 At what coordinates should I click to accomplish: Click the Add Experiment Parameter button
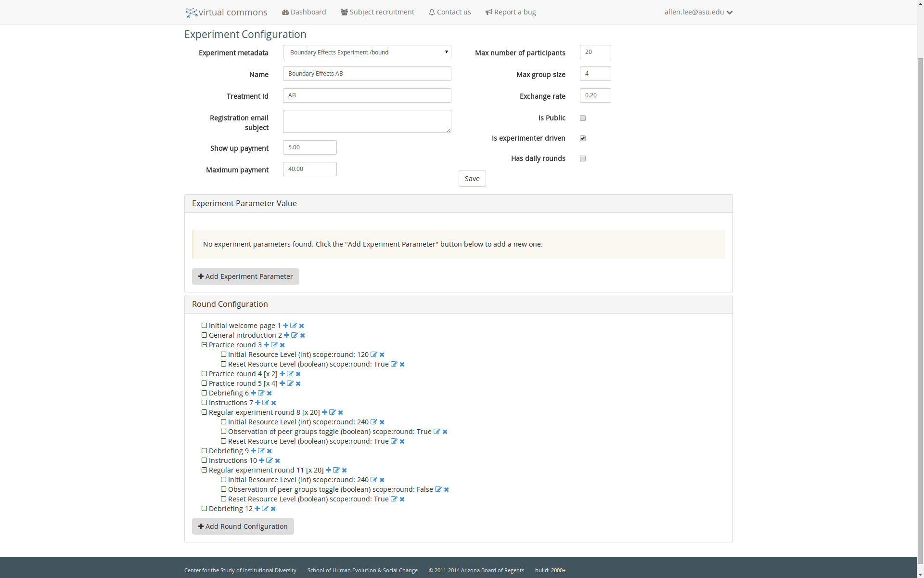pos(245,276)
